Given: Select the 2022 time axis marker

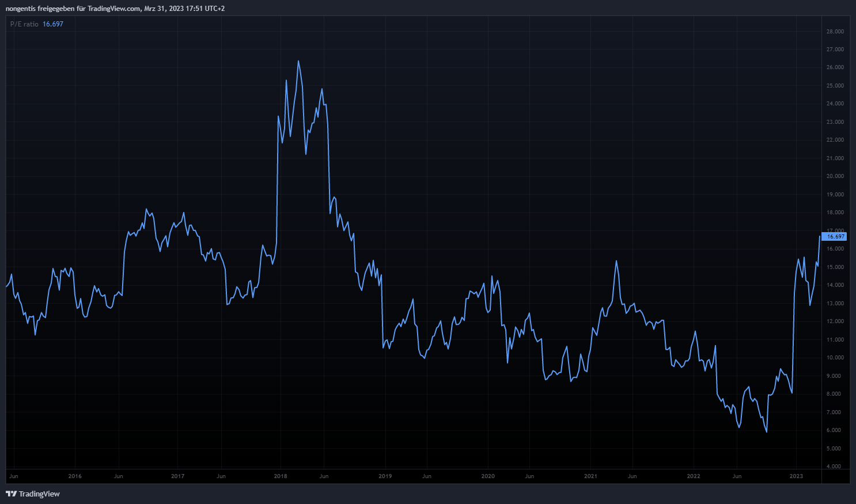Looking at the screenshot, I should (694, 476).
